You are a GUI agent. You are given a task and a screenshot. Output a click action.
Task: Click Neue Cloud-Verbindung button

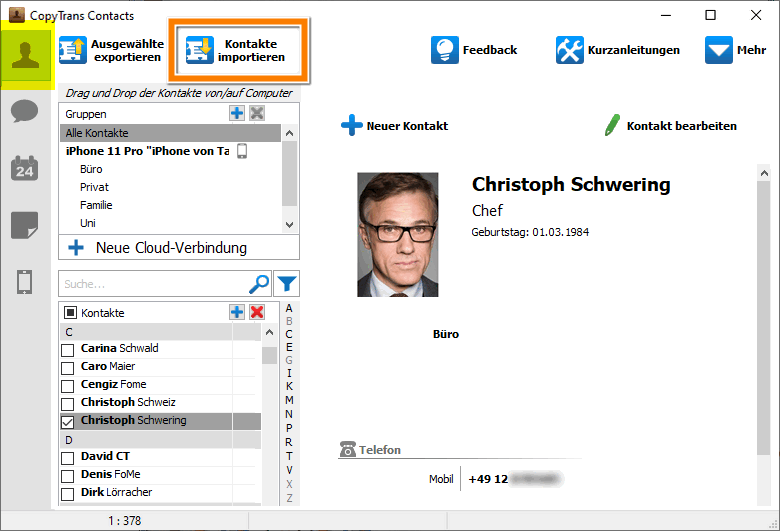(x=179, y=247)
